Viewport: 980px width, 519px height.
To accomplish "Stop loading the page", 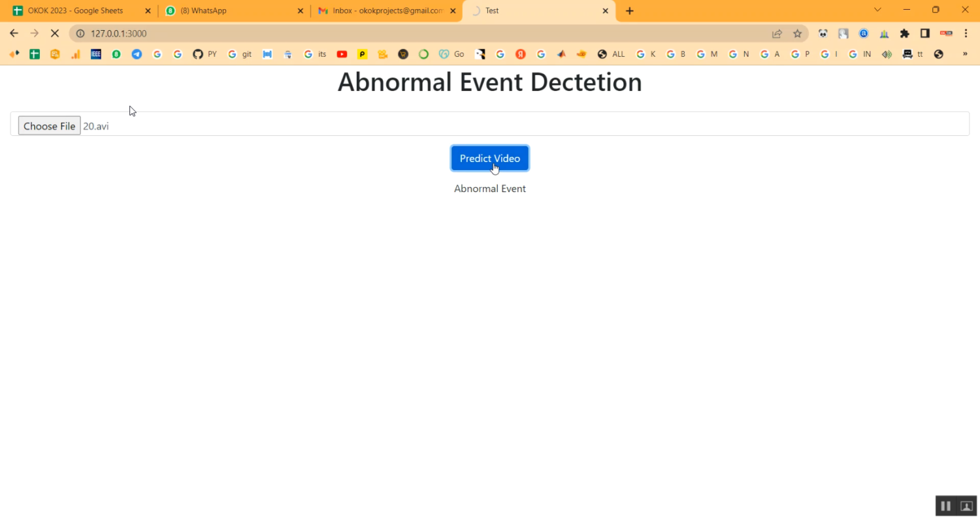I will [55, 33].
